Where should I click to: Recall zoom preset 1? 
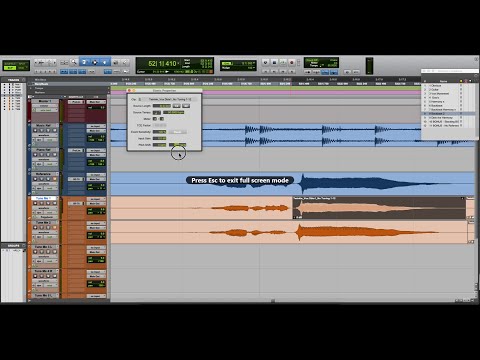36,71
